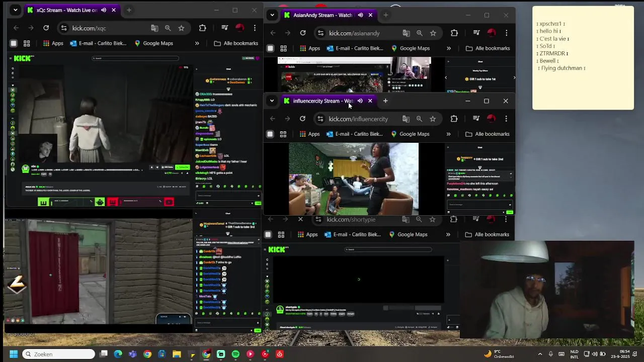This screenshot has height=362, width=644.
Task: Stop loading the shortypie page
Action: [300, 219]
